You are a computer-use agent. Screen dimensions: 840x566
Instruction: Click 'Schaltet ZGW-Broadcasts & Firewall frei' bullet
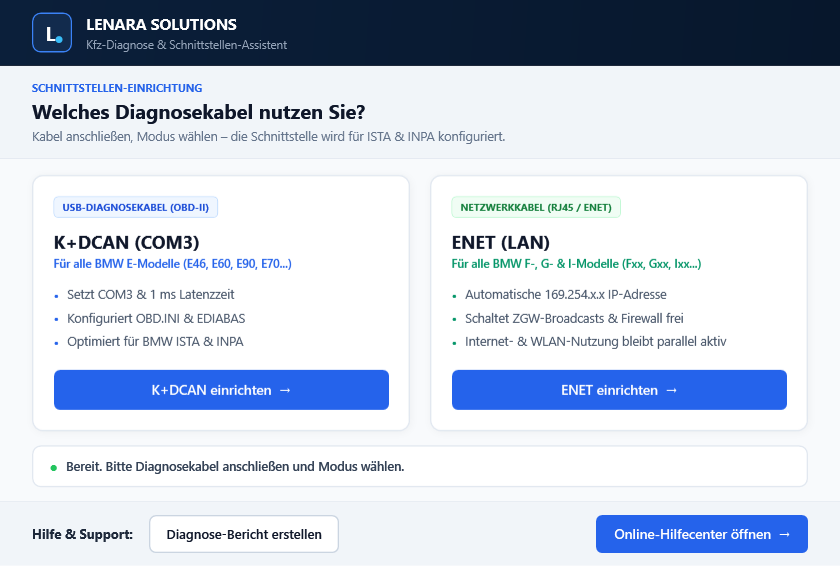[x=574, y=319]
